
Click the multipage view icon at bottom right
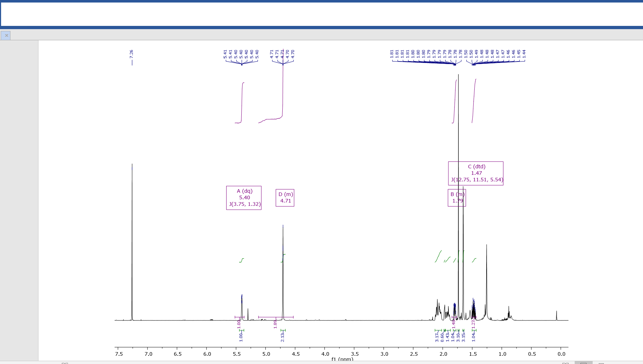[566, 363]
